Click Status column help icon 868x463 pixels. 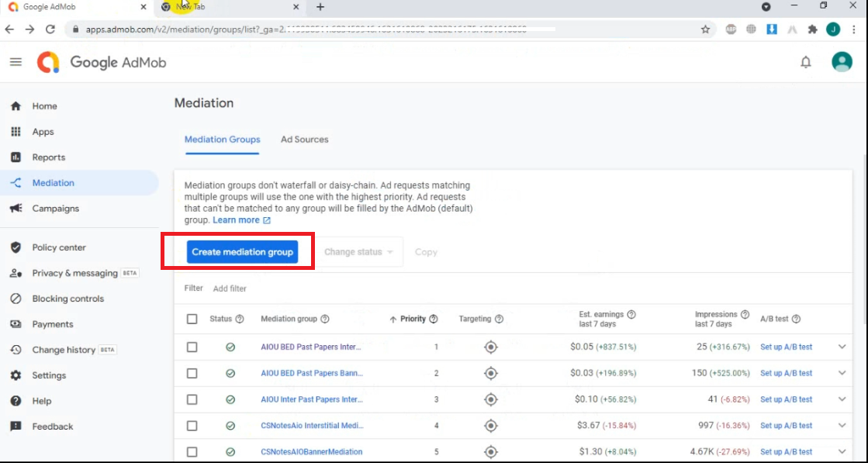click(240, 319)
